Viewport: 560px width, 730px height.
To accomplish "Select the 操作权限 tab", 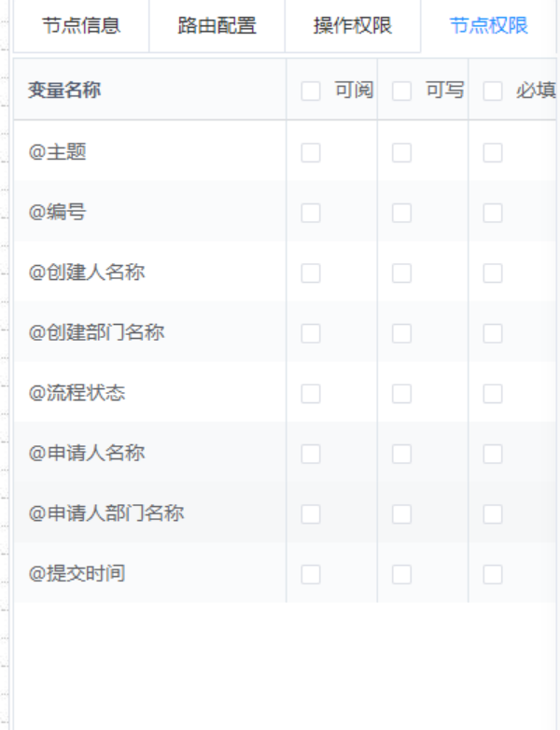I will coord(353,25).
